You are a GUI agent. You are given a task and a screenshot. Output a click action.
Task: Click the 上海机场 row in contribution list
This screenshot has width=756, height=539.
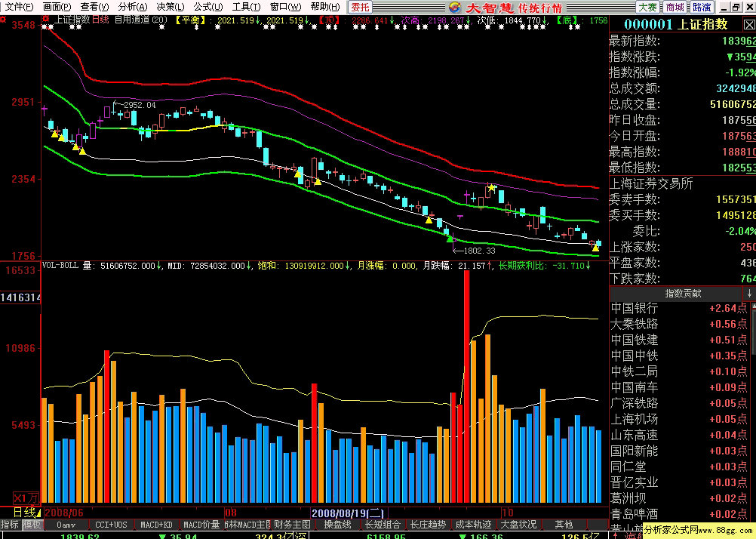[x=679, y=419]
